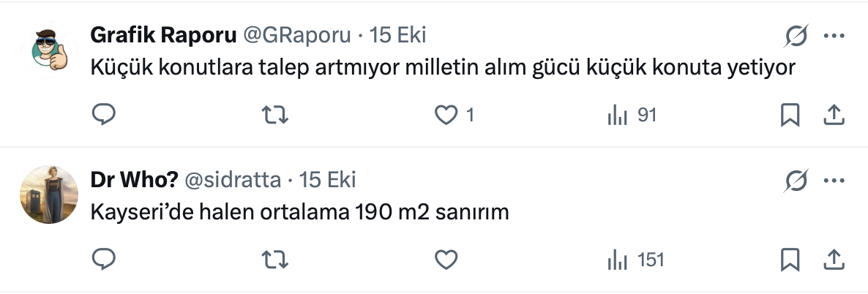Share the Grafik Raporu tweet
Image resolution: width=868 pixels, height=294 pixels.
[x=835, y=115]
